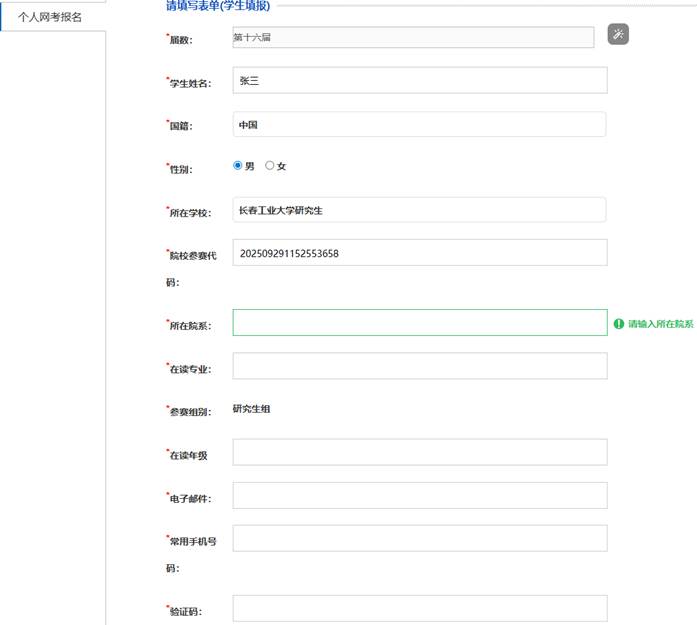
Task: Click the 国籍 field containing 中国
Action: click(419, 124)
